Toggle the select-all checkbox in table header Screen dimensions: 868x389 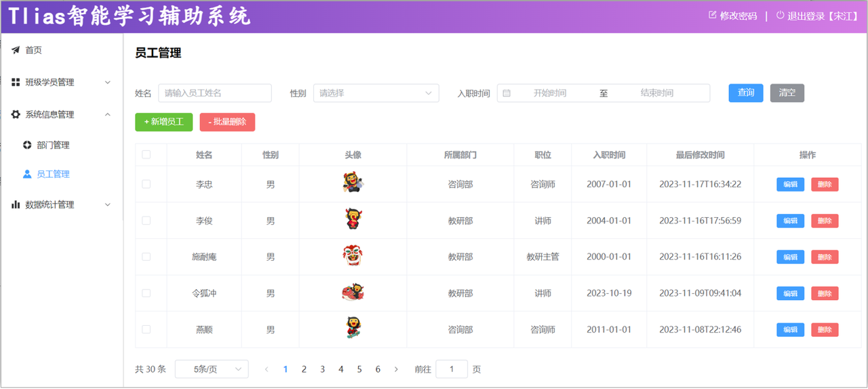(x=146, y=155)
